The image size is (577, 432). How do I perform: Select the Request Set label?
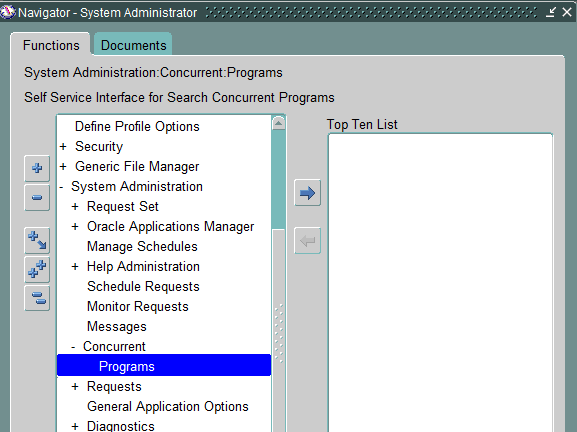123,206
